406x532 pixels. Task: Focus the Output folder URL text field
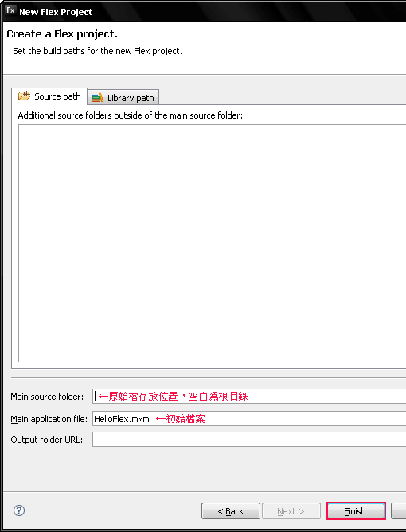[x=249, y=440]
